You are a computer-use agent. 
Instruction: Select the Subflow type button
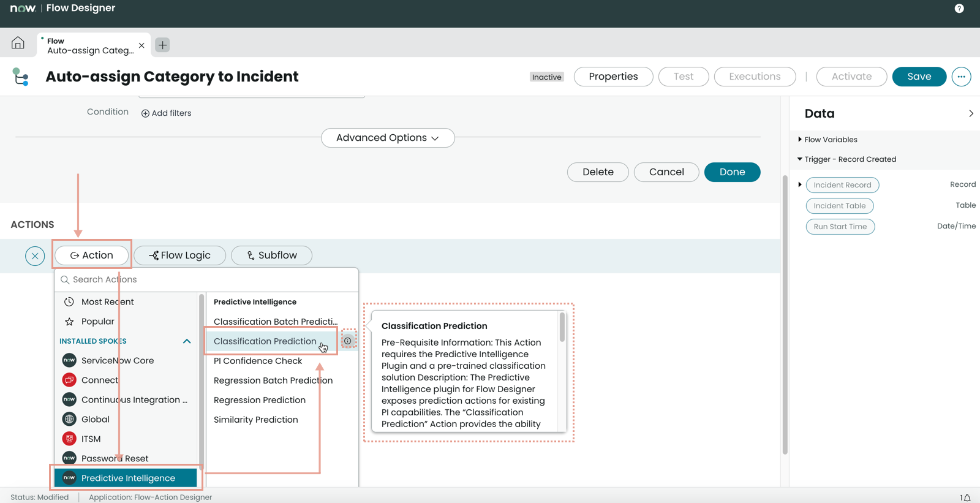pyautogui.click(x=271, y=255)
